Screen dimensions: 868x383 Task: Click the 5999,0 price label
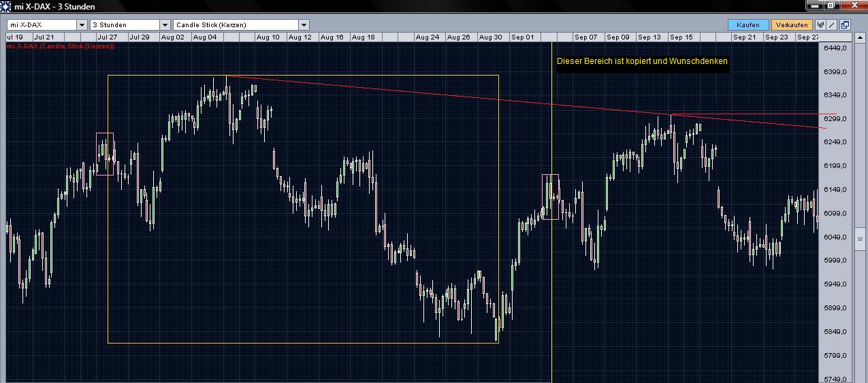pos(835,261)
